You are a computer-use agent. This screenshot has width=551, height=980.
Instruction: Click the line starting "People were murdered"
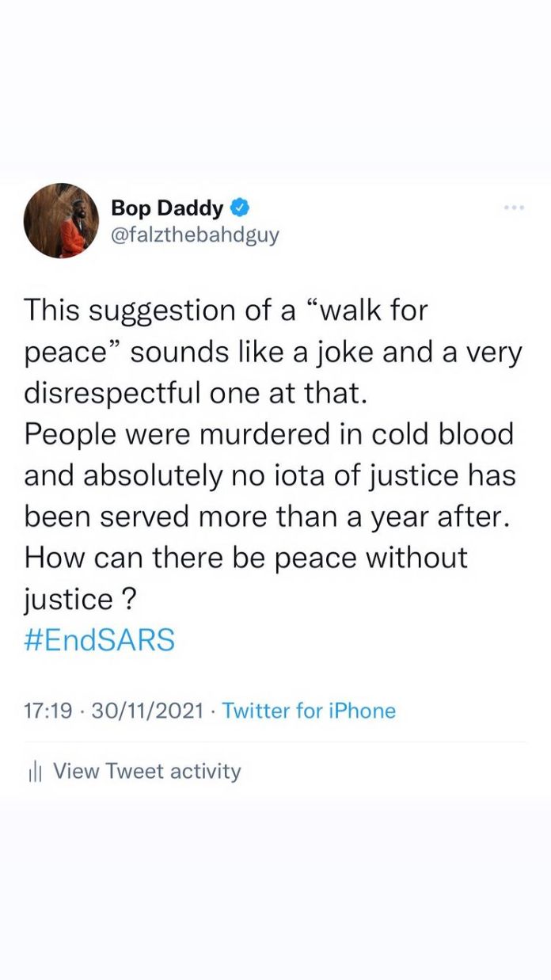click(269, 434)
